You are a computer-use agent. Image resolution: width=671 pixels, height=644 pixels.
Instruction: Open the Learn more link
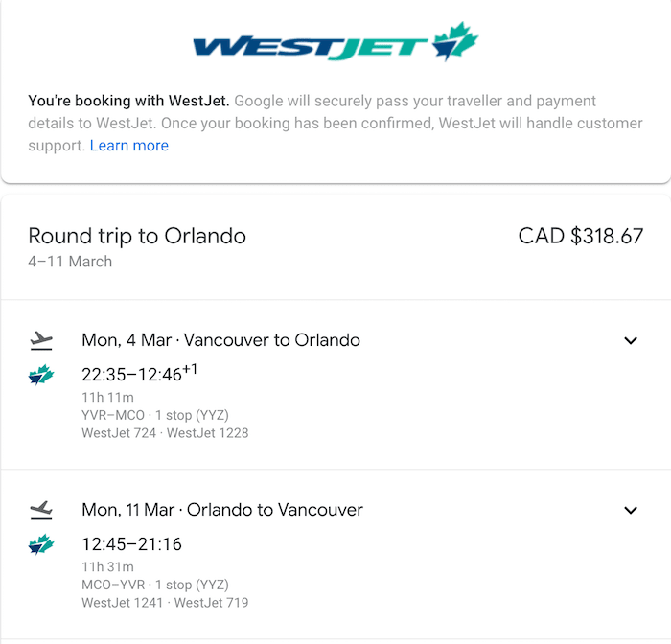(129, 146)
